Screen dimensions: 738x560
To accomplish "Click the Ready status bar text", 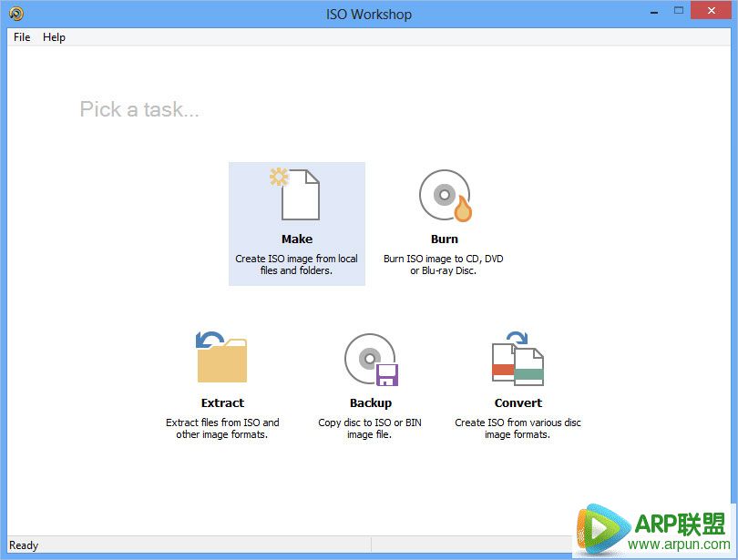I will 24,545.
